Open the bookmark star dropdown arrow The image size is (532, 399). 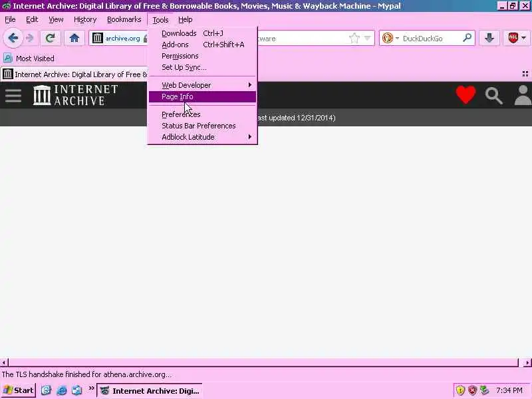tap(367, 39)
